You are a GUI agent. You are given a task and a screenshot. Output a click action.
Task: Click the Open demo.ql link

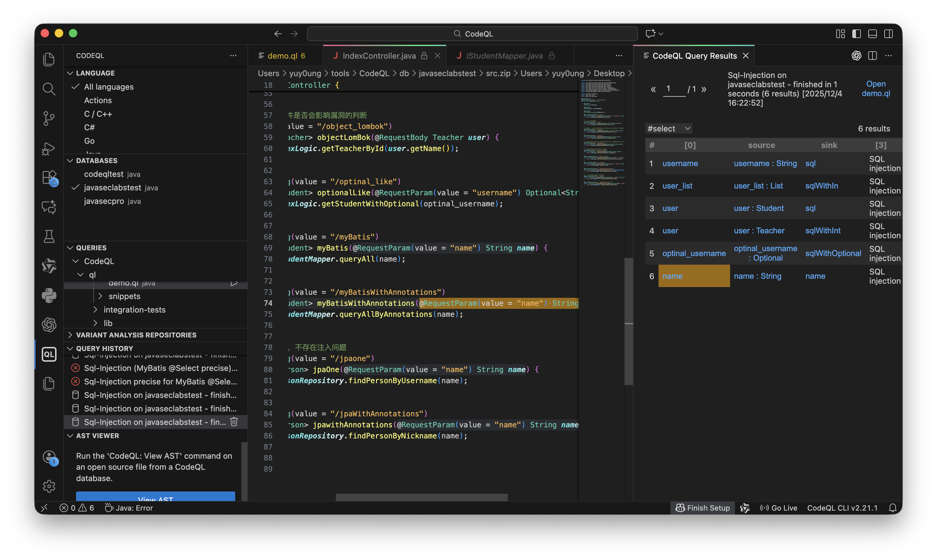click(876, 89)
